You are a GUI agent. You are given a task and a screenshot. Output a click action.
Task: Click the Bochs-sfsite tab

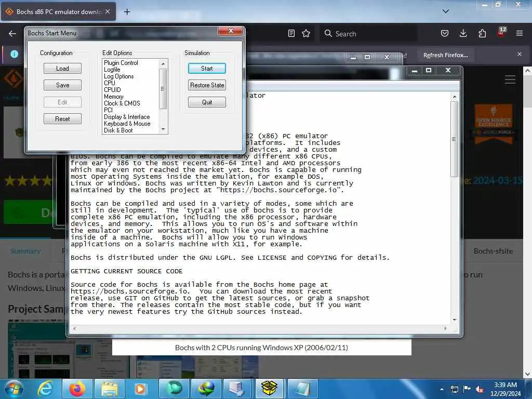[493, 251]
